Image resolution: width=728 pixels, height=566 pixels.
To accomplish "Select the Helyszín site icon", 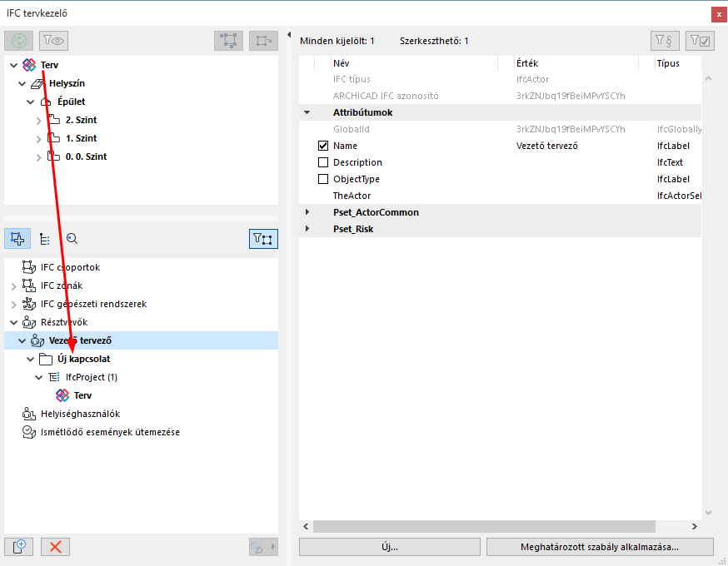I will coord(37,83).
